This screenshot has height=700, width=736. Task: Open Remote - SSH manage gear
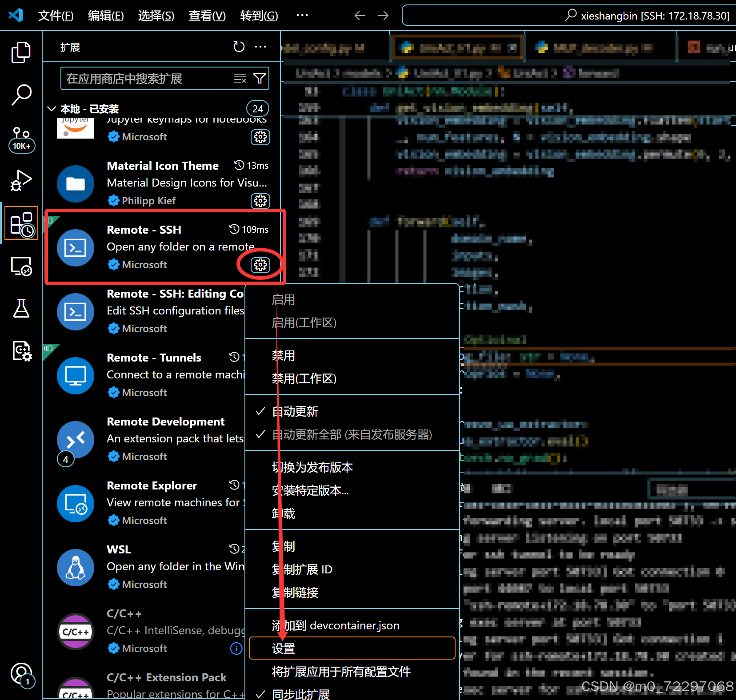click(260, 265)
